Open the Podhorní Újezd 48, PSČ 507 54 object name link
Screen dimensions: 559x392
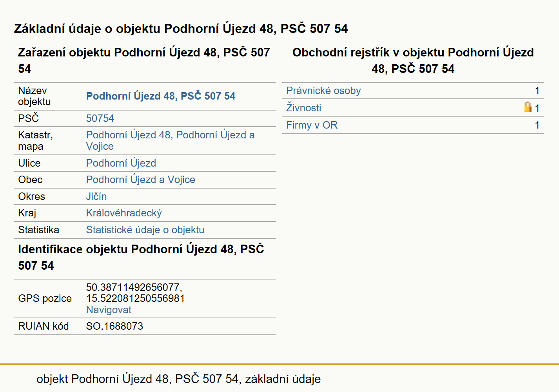tap(161, 96)
